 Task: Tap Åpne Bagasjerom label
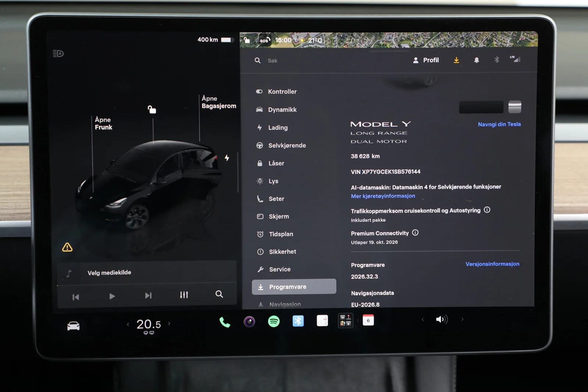tap(219, 102)
